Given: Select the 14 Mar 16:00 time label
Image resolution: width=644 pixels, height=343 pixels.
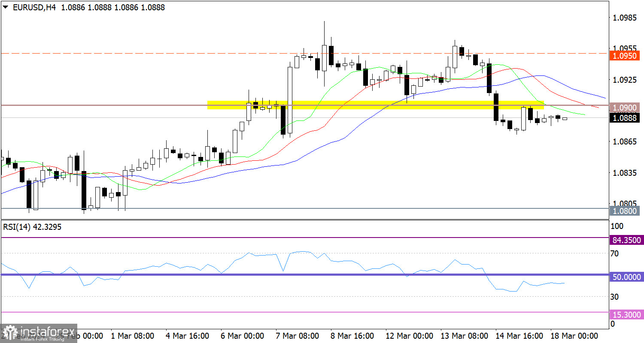Looking at the screenshot, I should click(x=519, y=335).
